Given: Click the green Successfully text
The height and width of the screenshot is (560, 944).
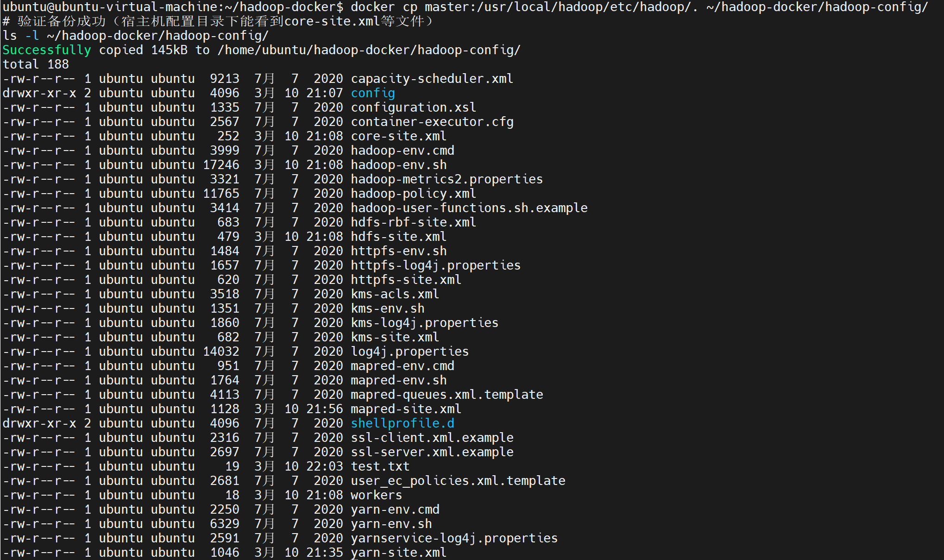Looking at the screenshot, I should tap(46, 50).
